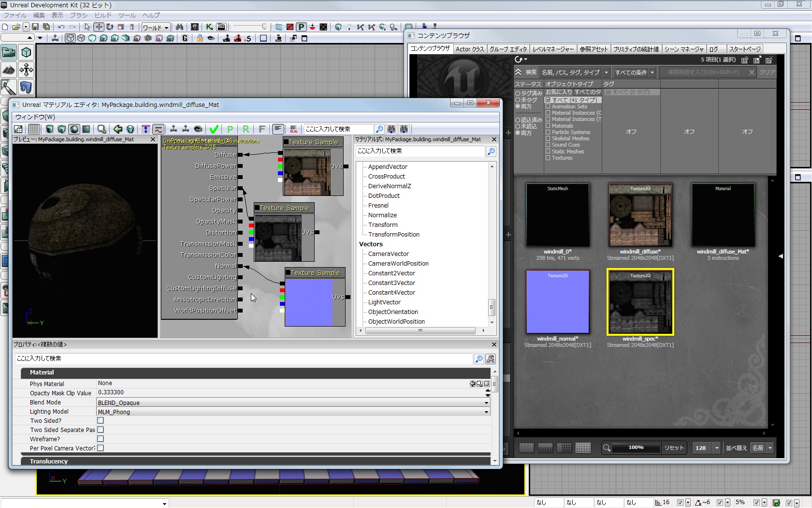Viewport: 812px width, 508px height.
Task: Click the save disk icon in main toolbar
Action: tap(35, 27)
